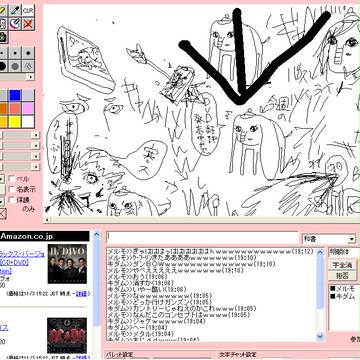Click chat line about コンセプト

tap(179, 315)
